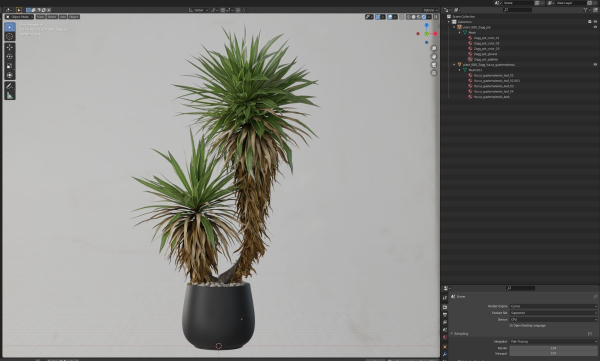
Task: Select the 3D Cursor tool
Action: click(x=10, y=36)
